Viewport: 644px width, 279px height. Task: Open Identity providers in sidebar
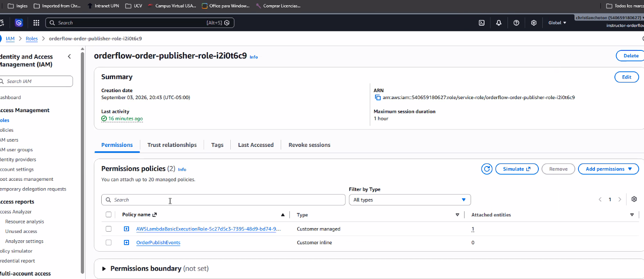pos(18,159)
